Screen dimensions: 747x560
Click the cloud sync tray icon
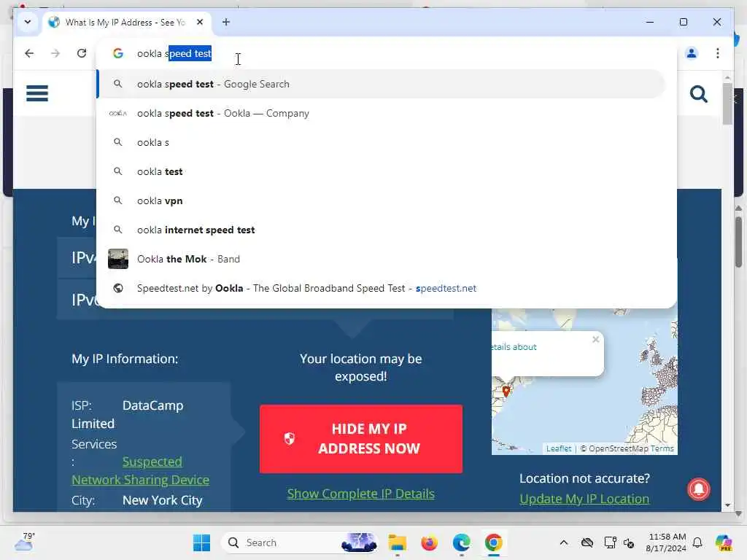pos(587,542)
